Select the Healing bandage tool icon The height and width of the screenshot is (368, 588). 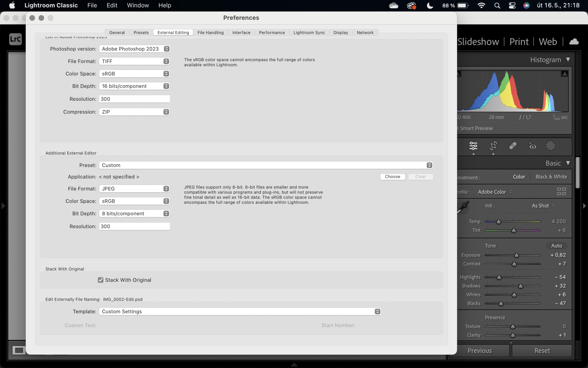tap(513, 146)
